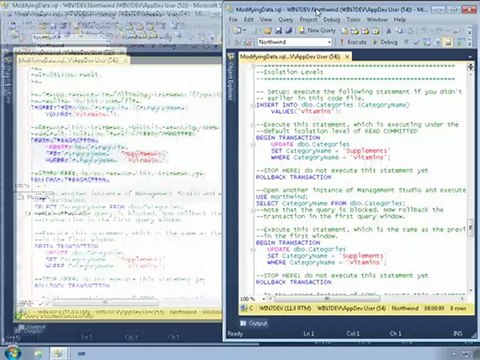Click the New Query button
Viewport: 480px width, 360px height.
(317, 31)
